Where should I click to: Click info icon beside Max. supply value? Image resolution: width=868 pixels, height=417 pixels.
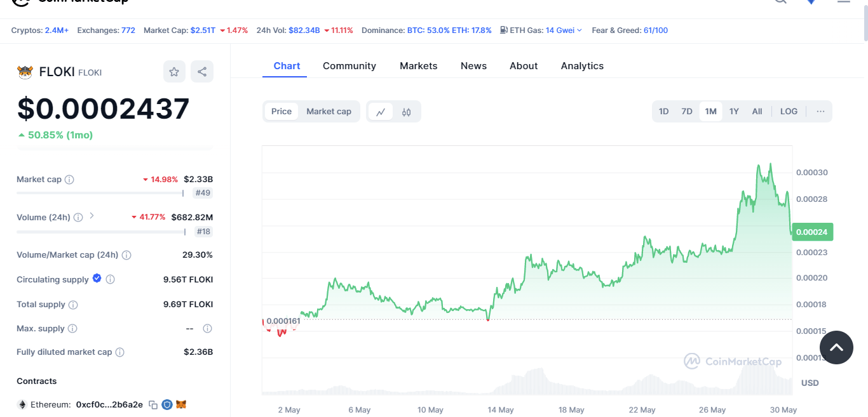[207, 329]
